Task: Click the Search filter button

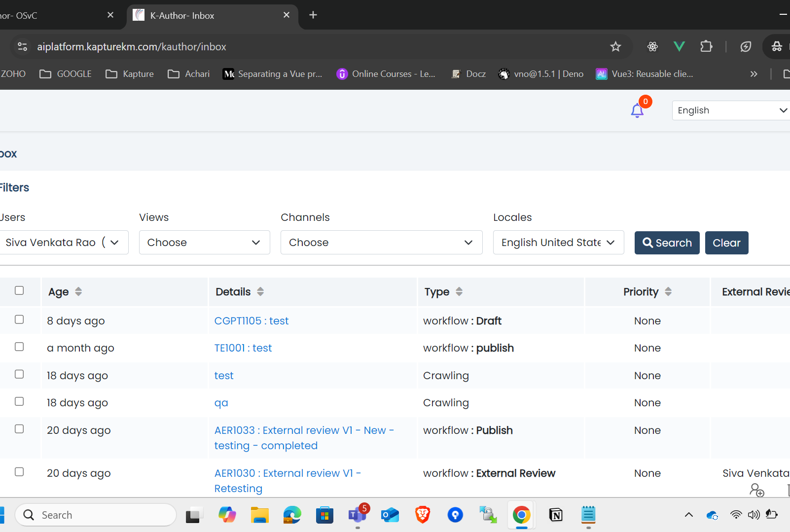Action: point(667,243)
